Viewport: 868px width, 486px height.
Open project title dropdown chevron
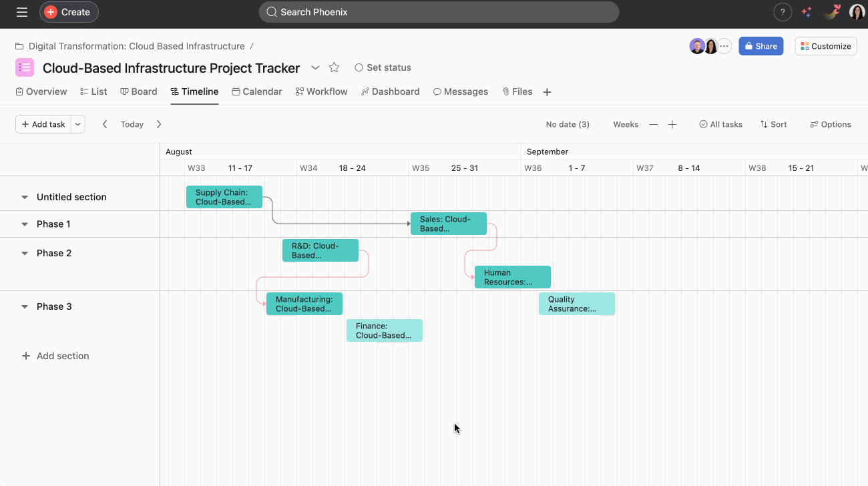click(316, 67)
